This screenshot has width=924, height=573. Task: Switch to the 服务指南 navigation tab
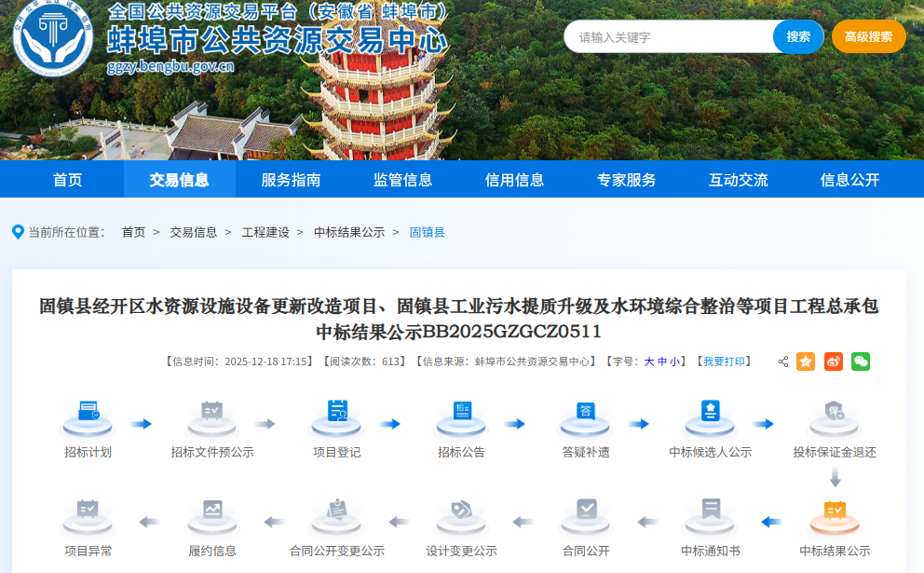tap(291, 180)
